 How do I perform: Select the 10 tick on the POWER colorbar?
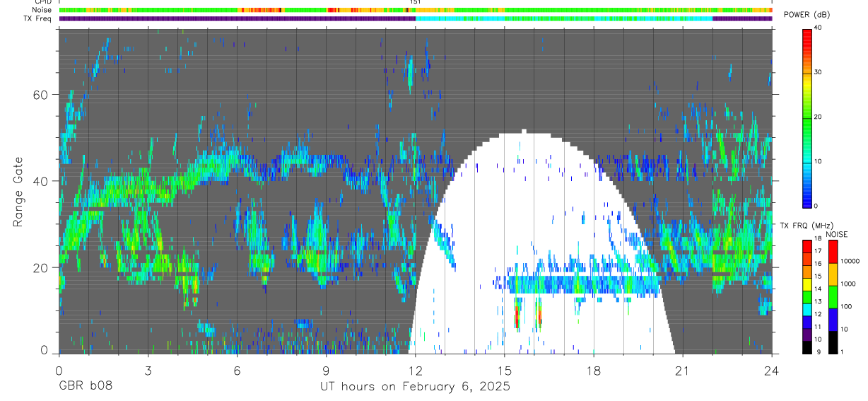(x=819, y=161)
